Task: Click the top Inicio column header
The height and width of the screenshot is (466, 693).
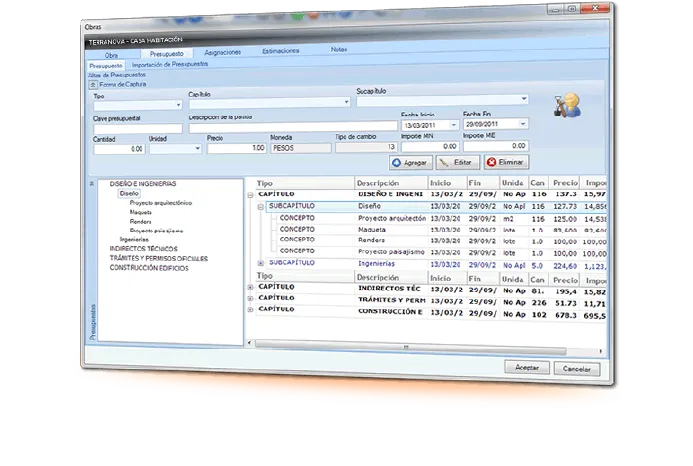Action: click(x=447, y=183)
